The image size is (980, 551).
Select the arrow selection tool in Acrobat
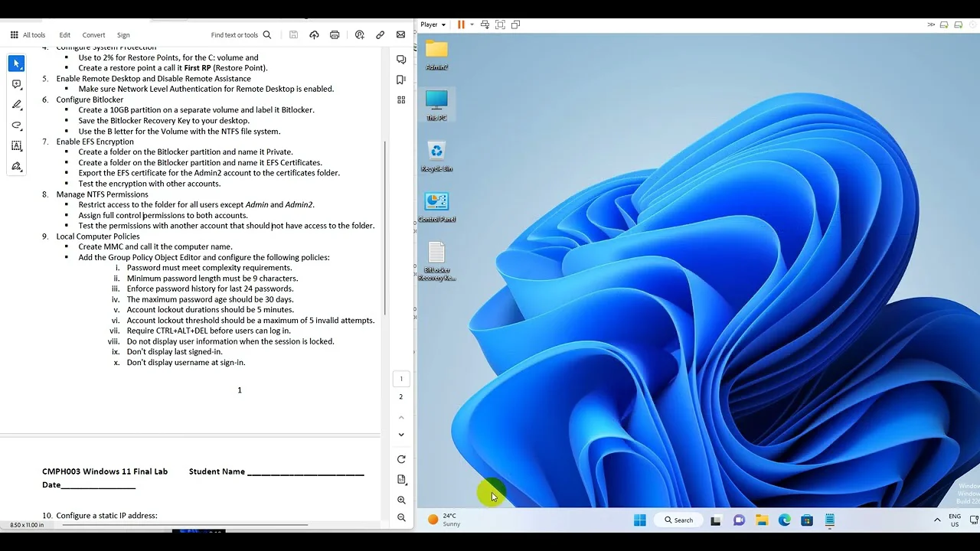pos(16,64)
